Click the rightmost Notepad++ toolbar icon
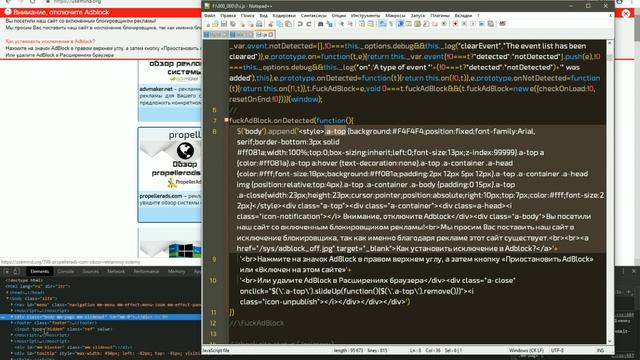 tap(502, 24)
